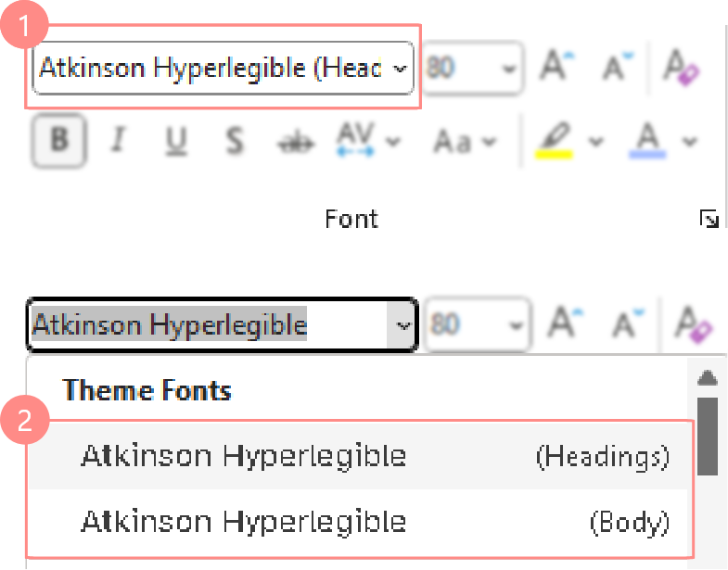The image size is (728, 570).
Task: Toggle Bold formatting
Action: point(59,140)
